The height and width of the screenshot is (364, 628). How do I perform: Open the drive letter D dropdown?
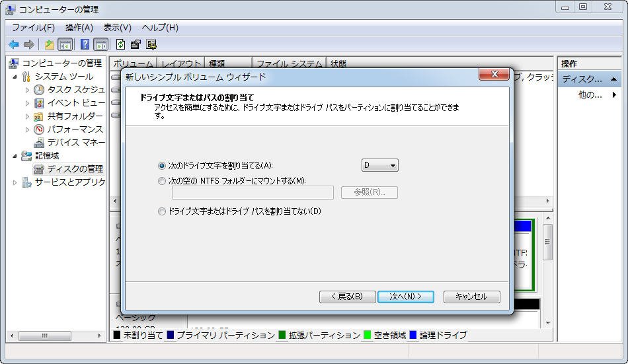[379, 165]
